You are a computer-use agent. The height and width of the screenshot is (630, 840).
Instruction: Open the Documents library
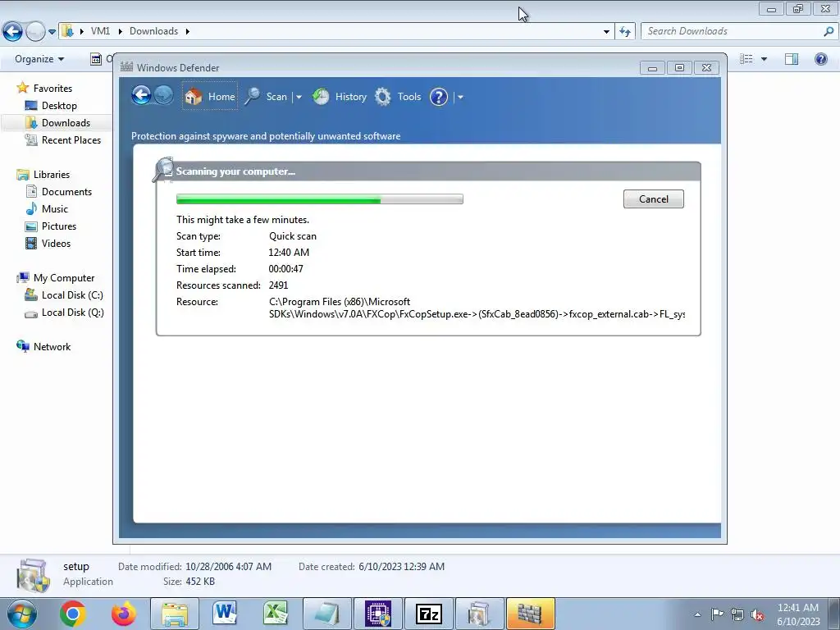66,192
